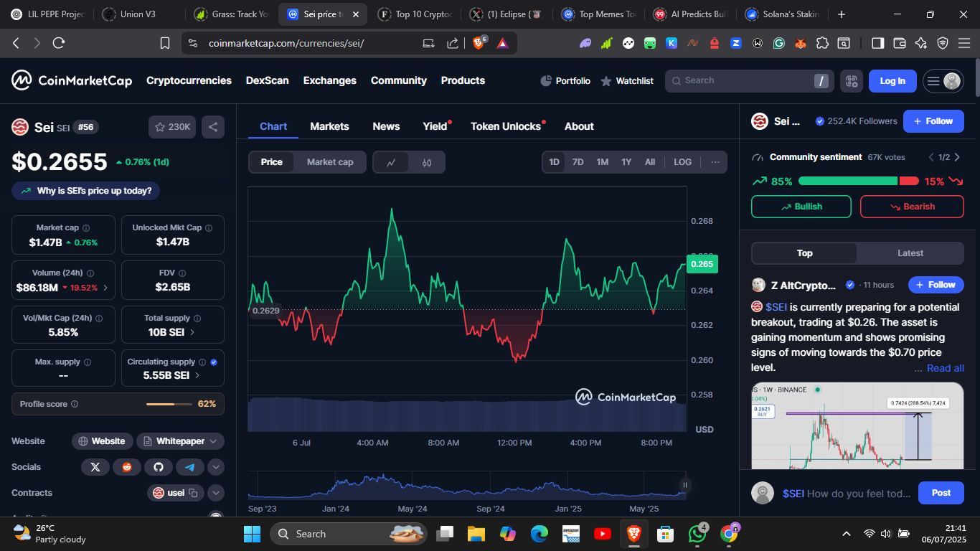
Task: Select the 1Y time range
Action: (x=626, y=162)
